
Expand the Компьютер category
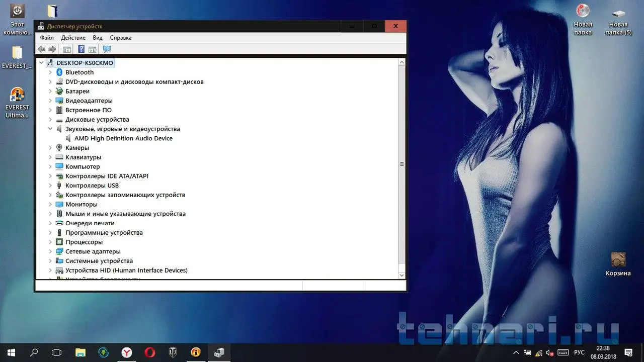click(50, 167)
